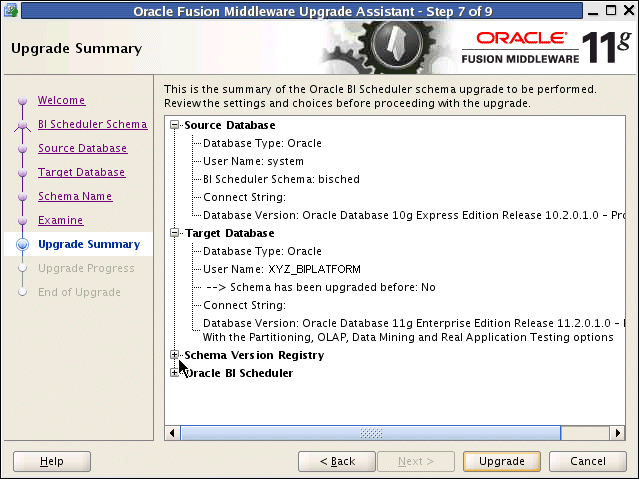The image size is (639, 479).
Task: Select the Upgrade Summary step in the sidebar
Action: click(x=89, y=244)
